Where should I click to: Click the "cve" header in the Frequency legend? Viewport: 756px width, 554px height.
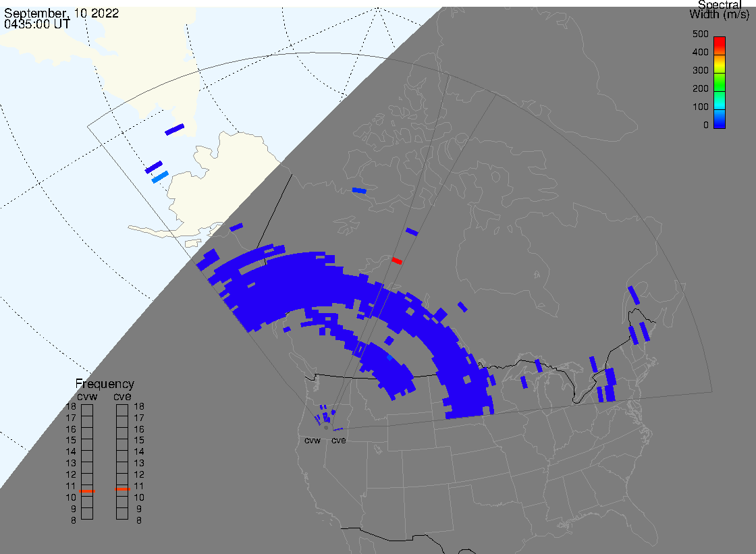click(x=122, y=396)
